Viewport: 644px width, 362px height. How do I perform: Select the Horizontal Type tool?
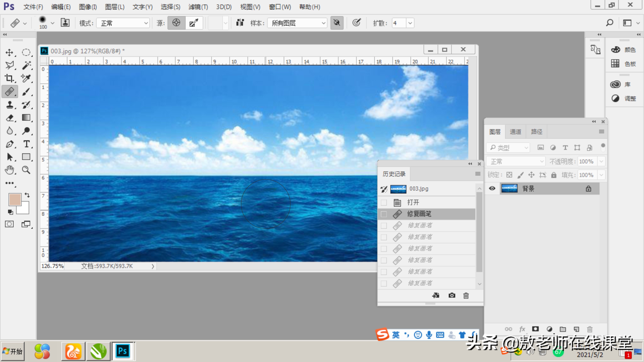point(26,144)
